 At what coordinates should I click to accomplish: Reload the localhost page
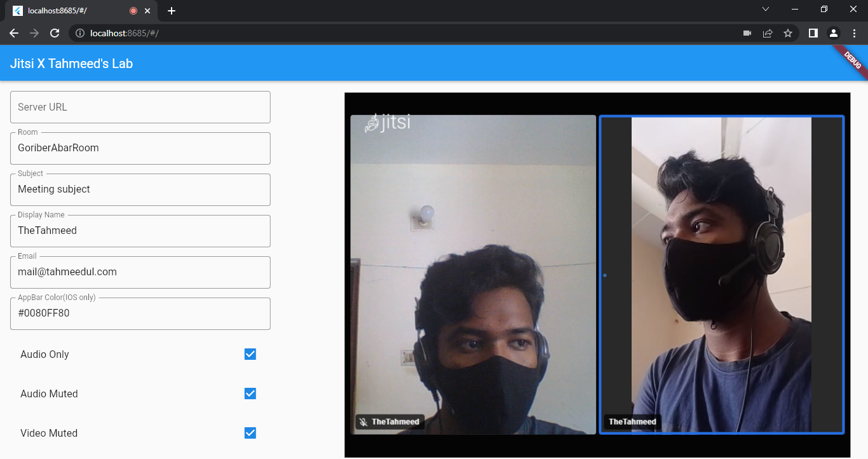coord(55,33)
